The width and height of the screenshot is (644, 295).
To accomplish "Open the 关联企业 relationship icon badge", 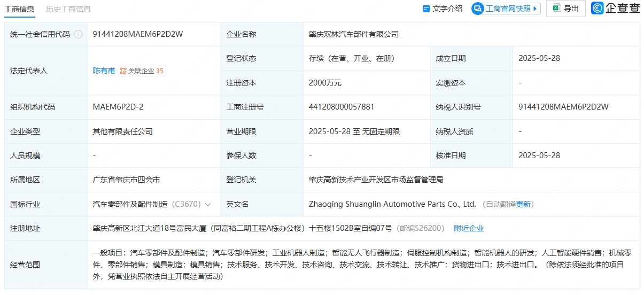I will [123, 71].
